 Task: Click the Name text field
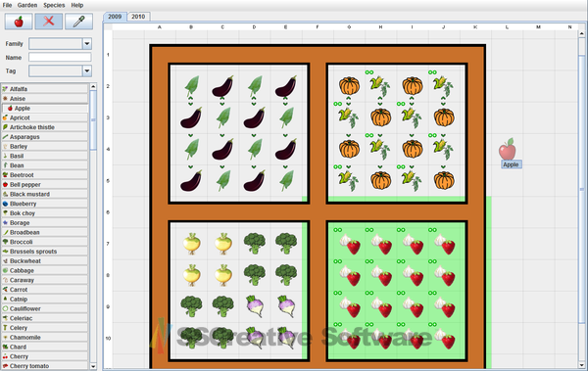pyautogui.click(x=60, y=58)
